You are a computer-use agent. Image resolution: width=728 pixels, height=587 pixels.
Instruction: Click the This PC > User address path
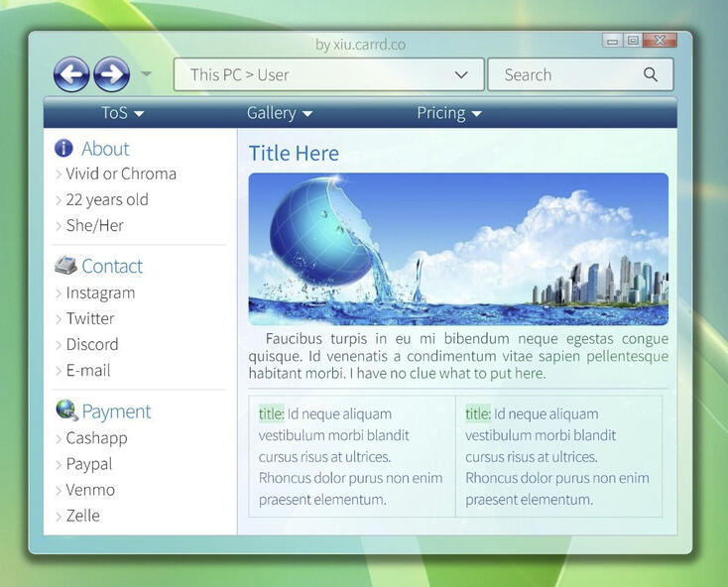239,74
